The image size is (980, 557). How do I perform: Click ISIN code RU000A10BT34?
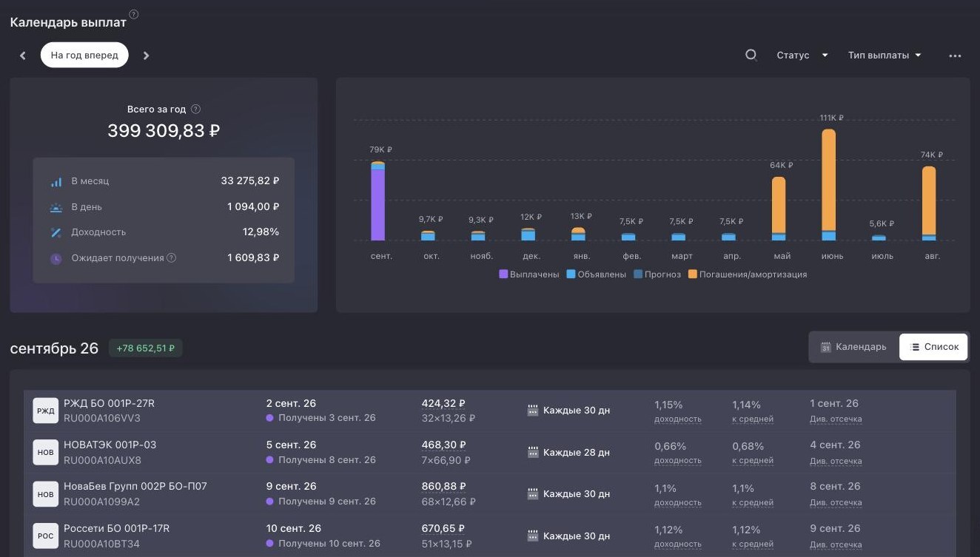coord(101,544)
